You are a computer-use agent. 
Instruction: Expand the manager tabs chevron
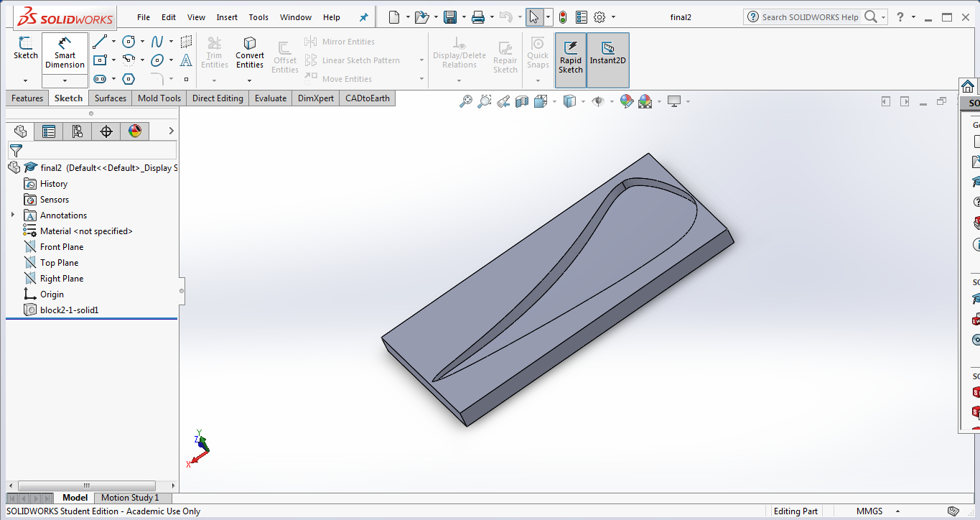171,131
